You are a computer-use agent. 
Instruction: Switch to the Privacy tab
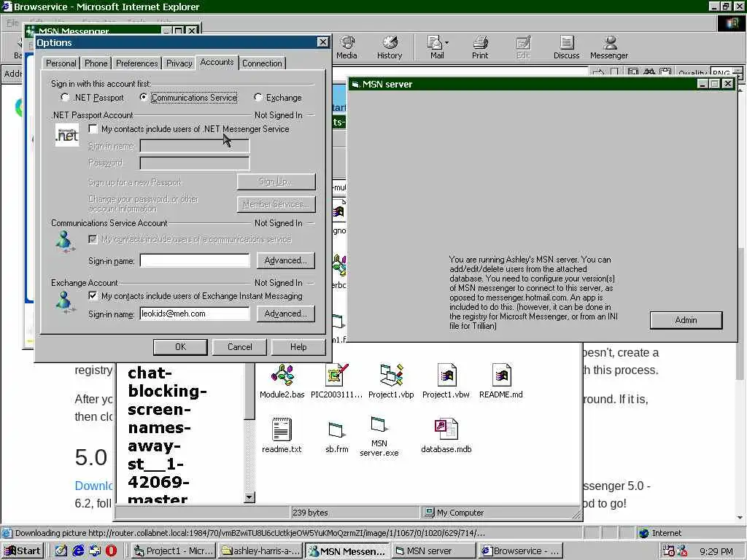coord(179,63)
